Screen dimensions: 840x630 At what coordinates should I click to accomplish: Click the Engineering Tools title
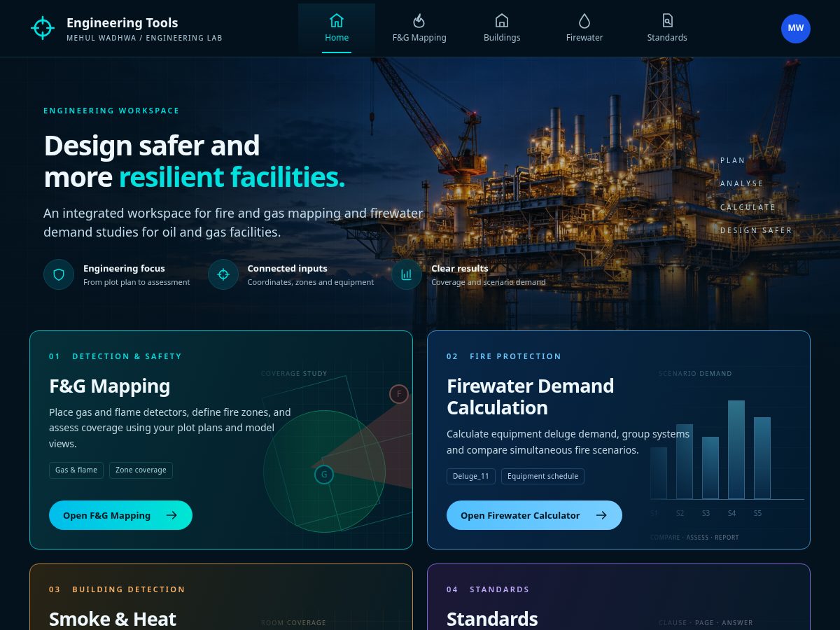pos(122,22)
